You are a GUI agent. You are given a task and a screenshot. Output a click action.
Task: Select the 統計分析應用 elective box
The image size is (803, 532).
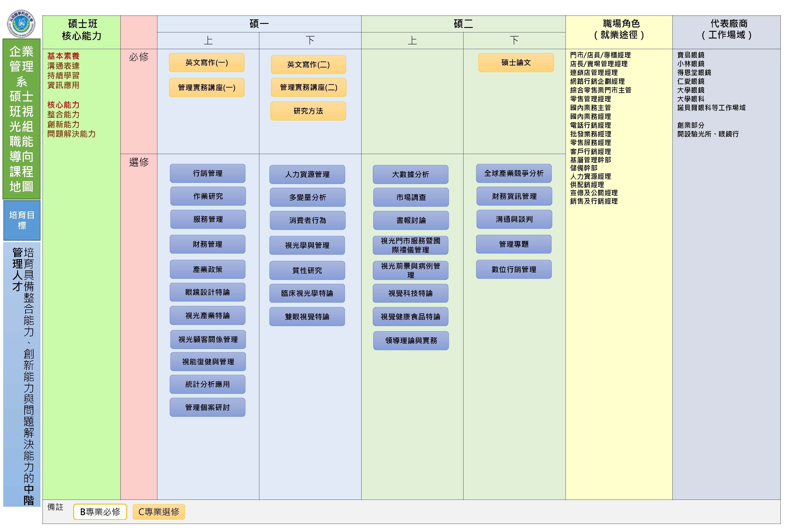click(208, 384)
